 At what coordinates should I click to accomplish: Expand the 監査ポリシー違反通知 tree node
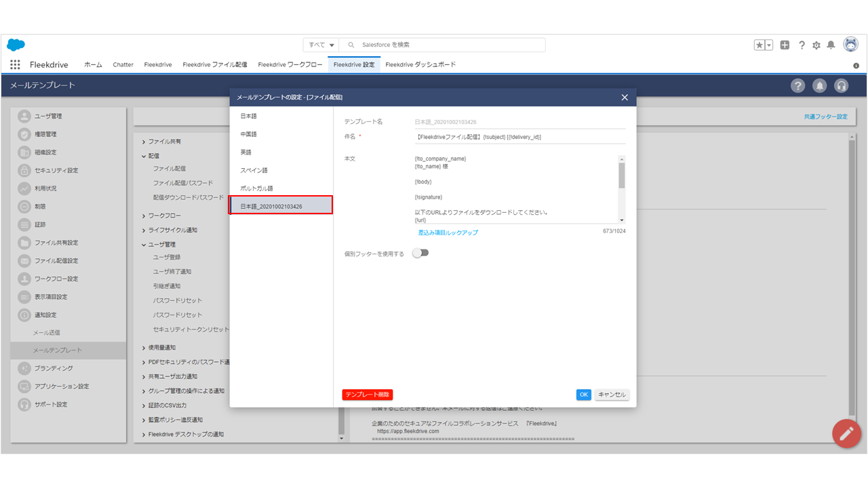[x=144, y=420]
